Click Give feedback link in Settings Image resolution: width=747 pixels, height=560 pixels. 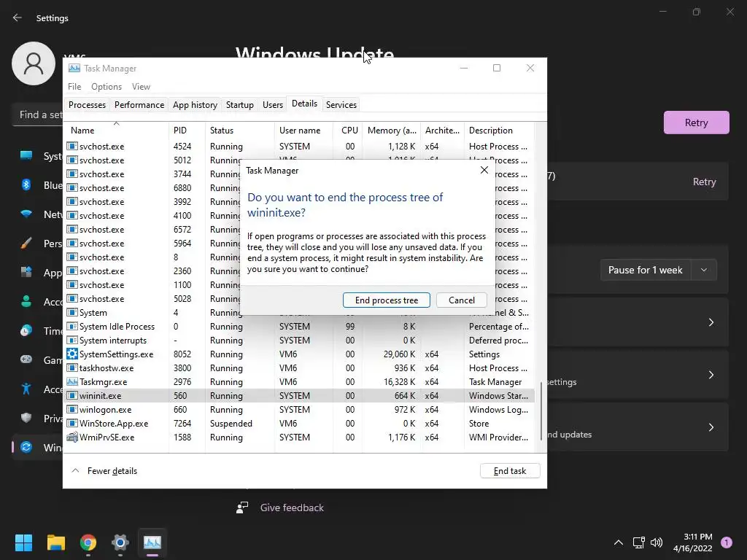point(292,507)
